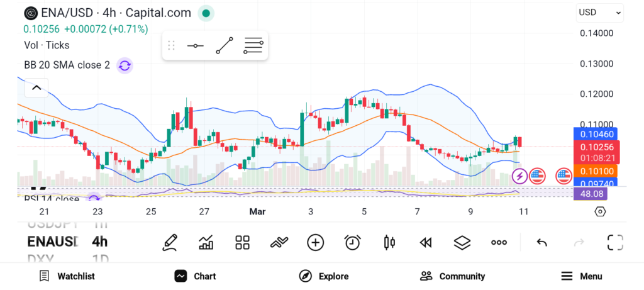The height and width of the screenshot is (290, 644).
Task: Toggle the Bollinger Bands refresh icon
Action: (x=125, y=65)
